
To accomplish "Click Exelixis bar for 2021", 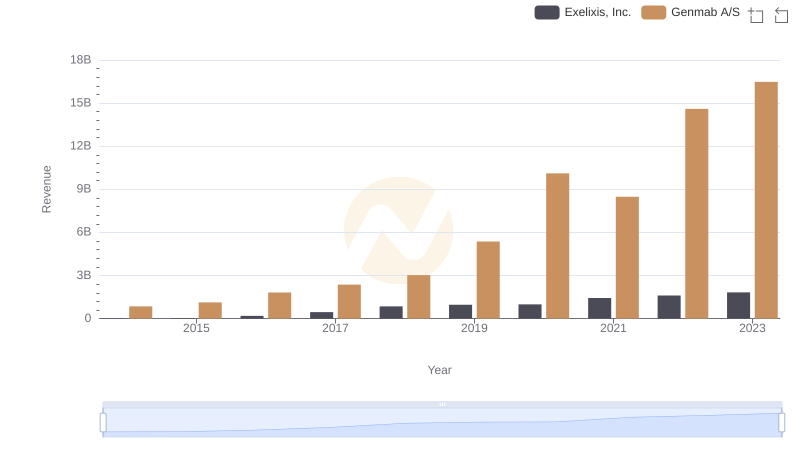I will pyautogui.click(x=599, y=308).
